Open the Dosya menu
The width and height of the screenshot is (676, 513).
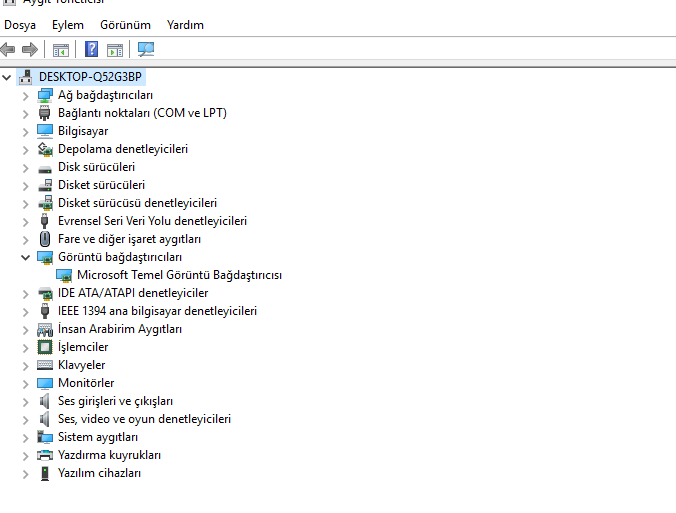click(20, 25)
